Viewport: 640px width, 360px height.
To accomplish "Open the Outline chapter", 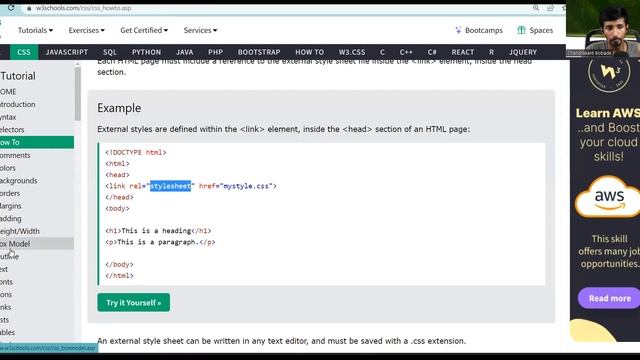I will (x=37, y=256).
